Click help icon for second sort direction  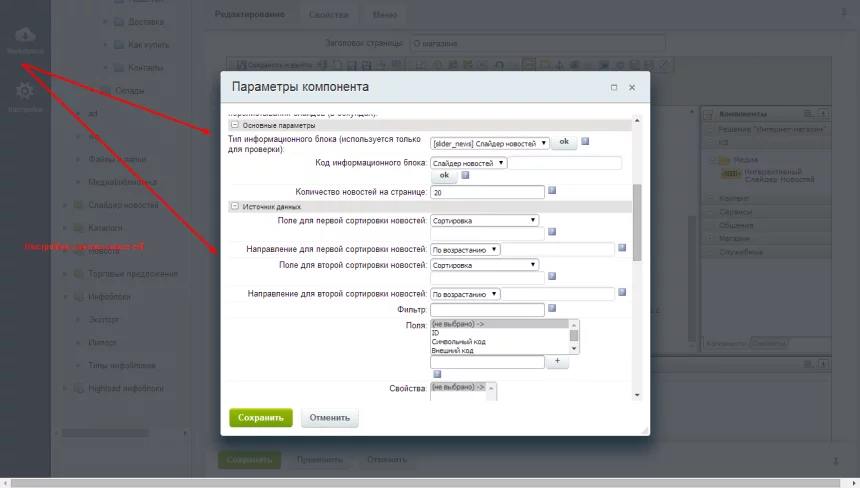pyautogui.click(x=621, y=292)
